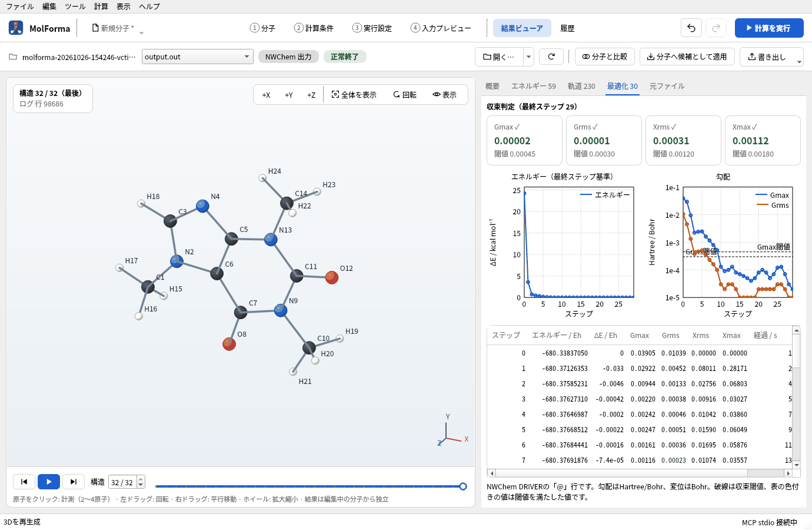Image resolution: width=812 pixels, height=530 pixels.
Task: Click the 計算を実行 run button
Action: click(769, 28)
